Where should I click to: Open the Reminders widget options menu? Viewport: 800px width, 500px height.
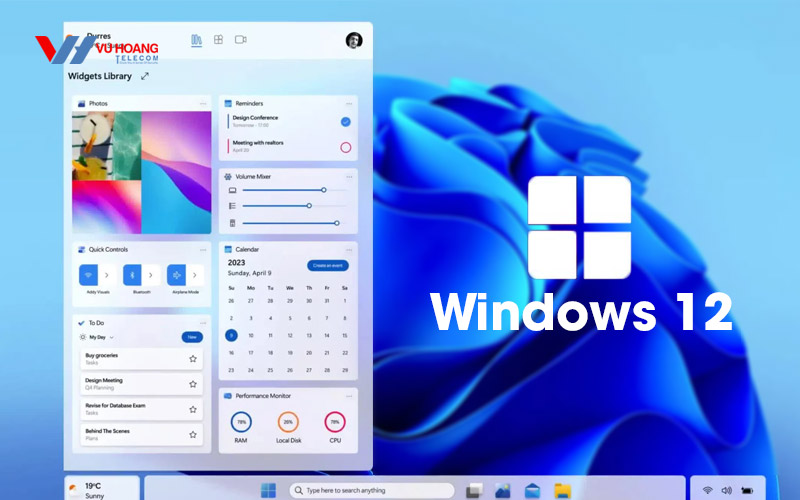[x=349, y=104]
